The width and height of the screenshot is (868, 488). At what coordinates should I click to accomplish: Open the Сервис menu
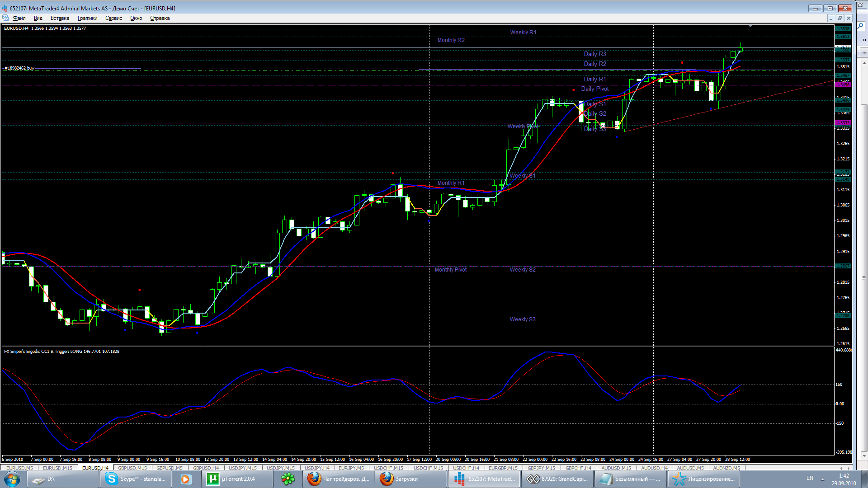[x=113, y=18]
